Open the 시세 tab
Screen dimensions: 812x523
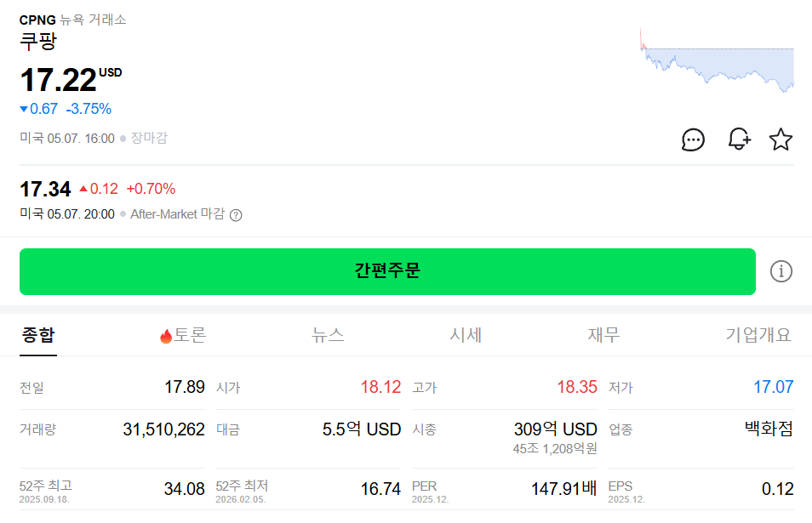[x=466, y=335]
